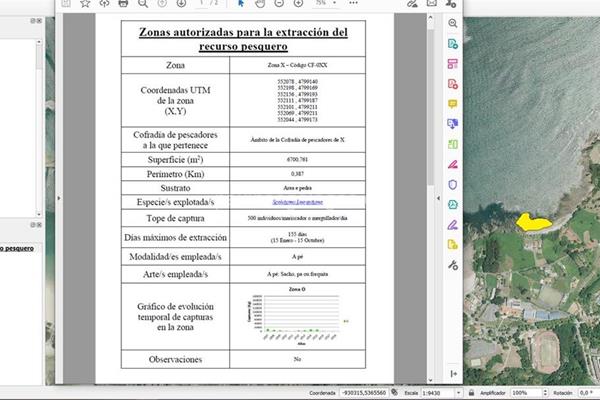Open the three-dots more options in toolbar
Image resolution: width=600 pixels, height=400 pixels.
[x=354, y=3]
